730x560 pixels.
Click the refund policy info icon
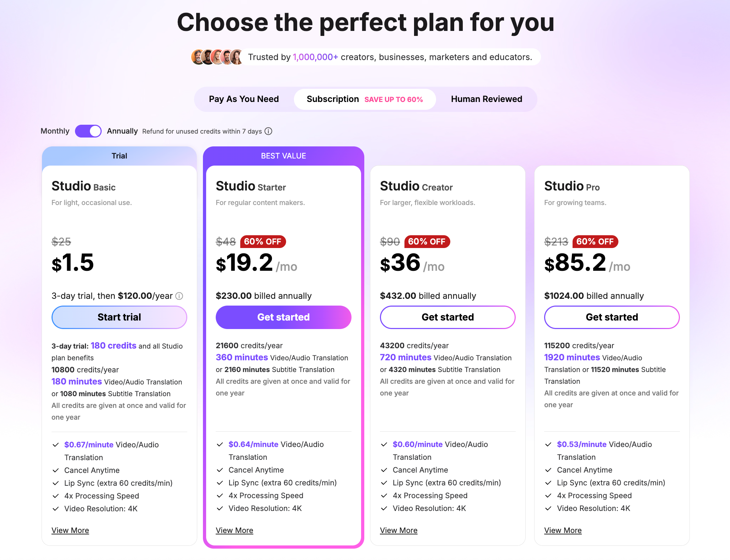coord(269,131)
